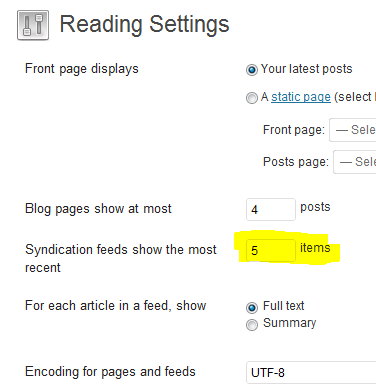Image resolution: width=376 pixels, height=389 pixels.
Task: Click the 'Your latest posts' option text
Action: coord(306,69)
